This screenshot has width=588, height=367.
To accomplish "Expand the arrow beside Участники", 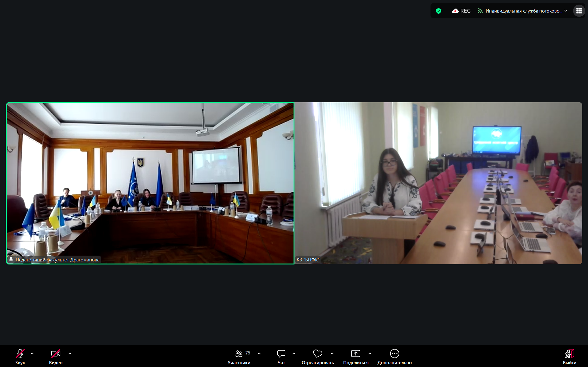I will point(259,354).
